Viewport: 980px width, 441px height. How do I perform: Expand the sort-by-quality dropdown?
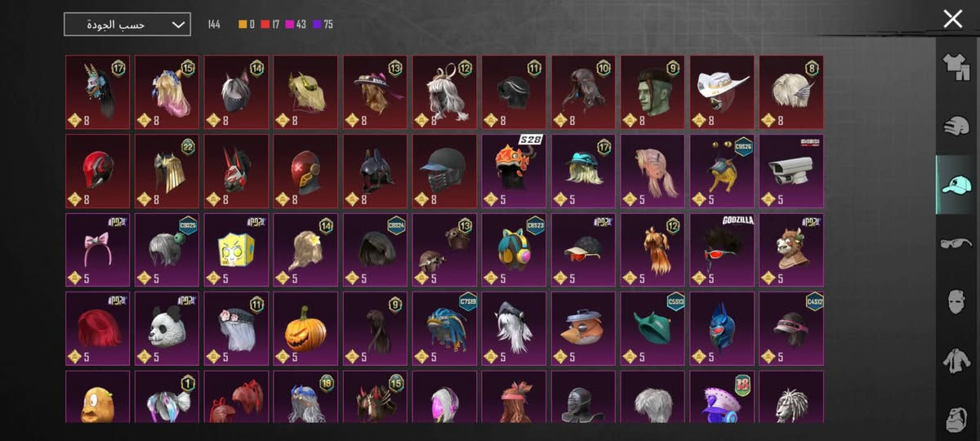127,24
